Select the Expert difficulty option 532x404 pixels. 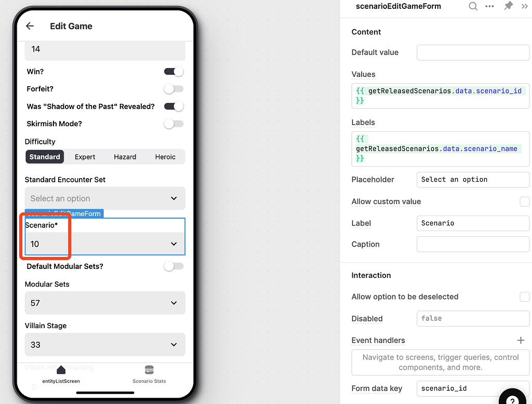coord(85,156)
